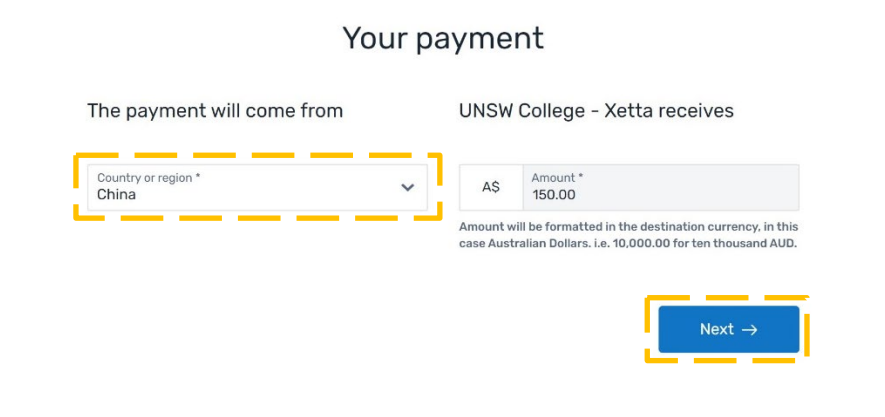Focus the Amount input field
Image resolution: width=885 pixels, height=417 pixels.
tap(660, 187)
